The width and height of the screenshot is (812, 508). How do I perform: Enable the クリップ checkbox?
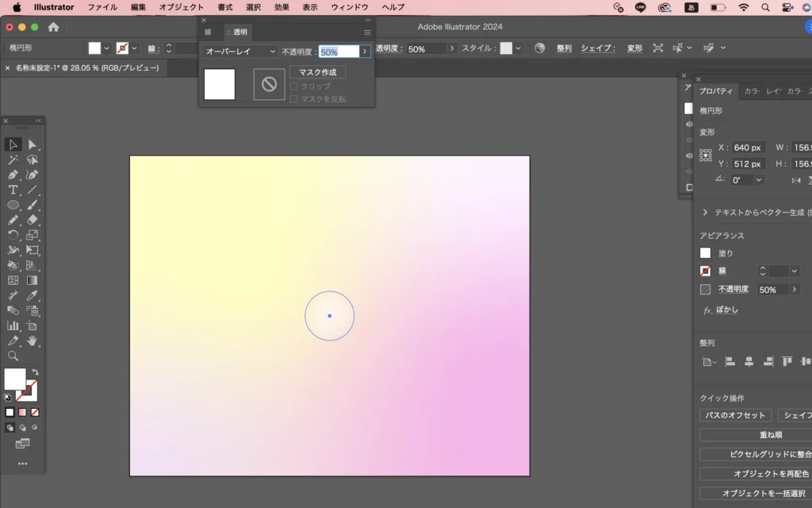tap(294, 87)
